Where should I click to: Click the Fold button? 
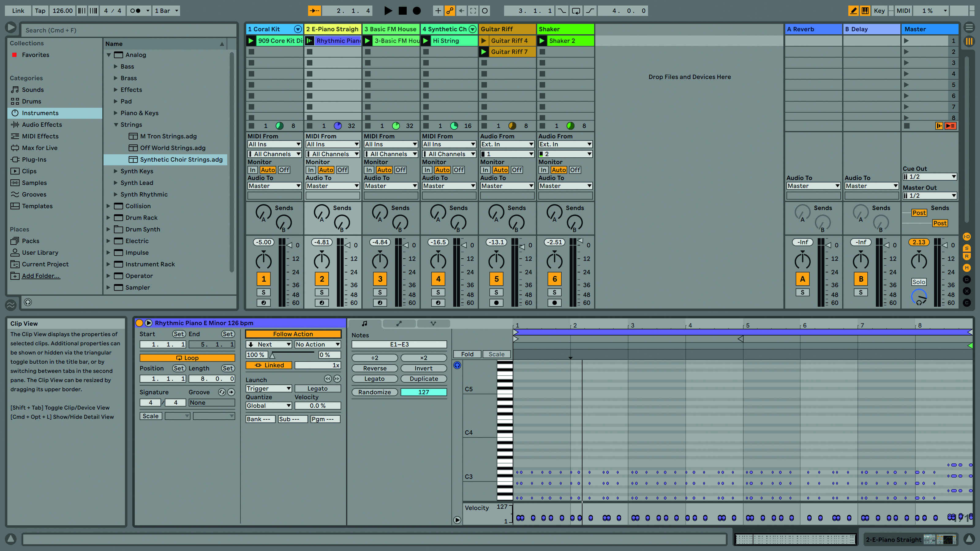(467, 354)
